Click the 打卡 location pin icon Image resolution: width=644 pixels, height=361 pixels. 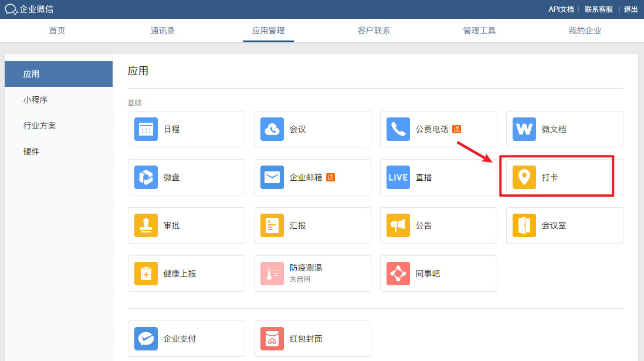[524, 177]
